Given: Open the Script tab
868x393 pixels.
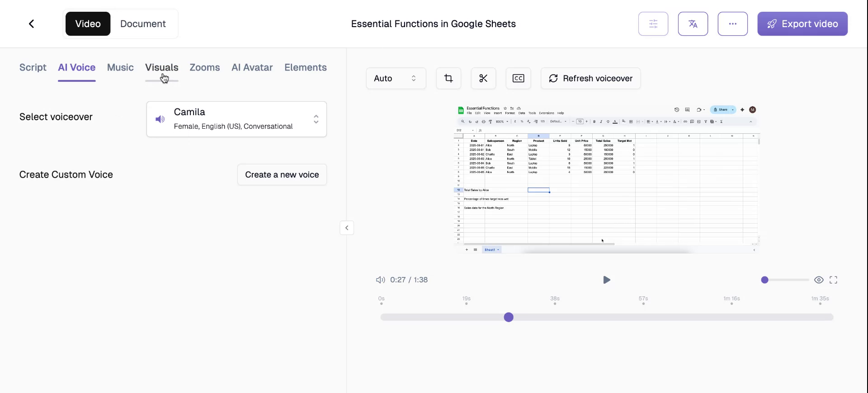Looking at the screenshot, I should tap(33, 67).
